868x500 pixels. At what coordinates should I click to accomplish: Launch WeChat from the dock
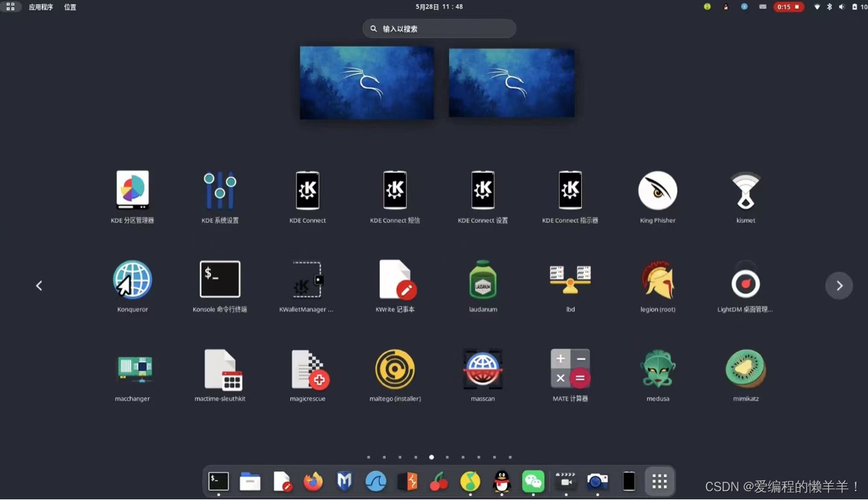click(534, 481)
